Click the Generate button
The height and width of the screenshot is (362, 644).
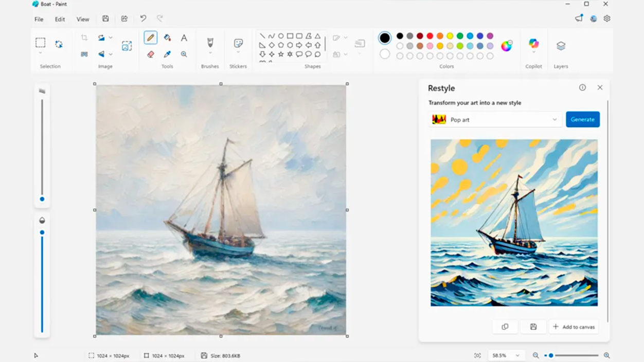click(x=582, y=119)
